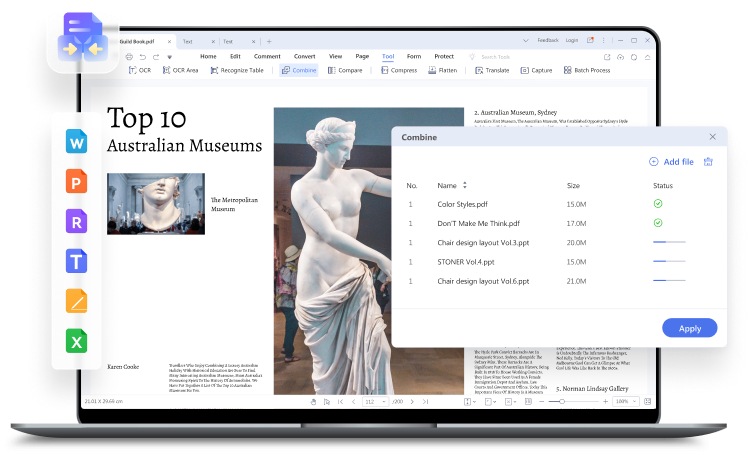Expand the chevron dropdown left of Feedback
752x456 pixels.
(526, 40)
